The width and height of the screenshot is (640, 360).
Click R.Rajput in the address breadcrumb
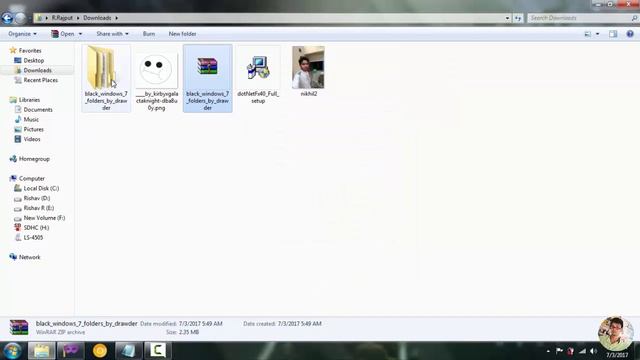(x=62, y=18)
